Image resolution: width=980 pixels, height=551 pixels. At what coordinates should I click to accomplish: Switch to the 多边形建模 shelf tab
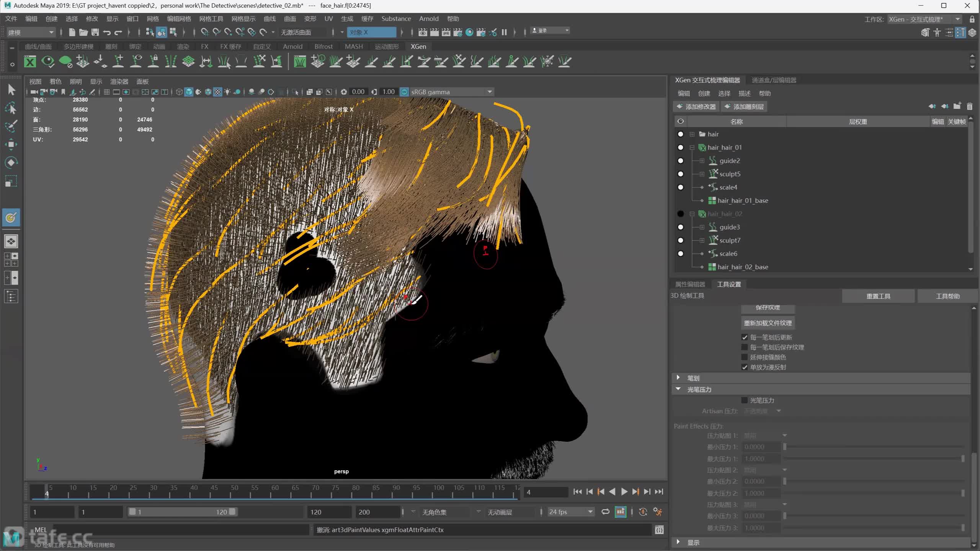pos(78,46)
